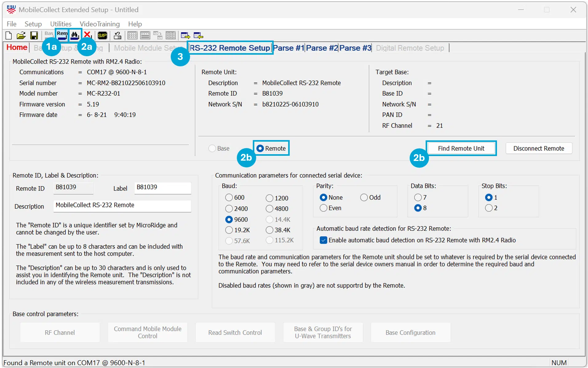Toggle automatic baud detection checkbox
588x368 pixels.
coord(323,240)
